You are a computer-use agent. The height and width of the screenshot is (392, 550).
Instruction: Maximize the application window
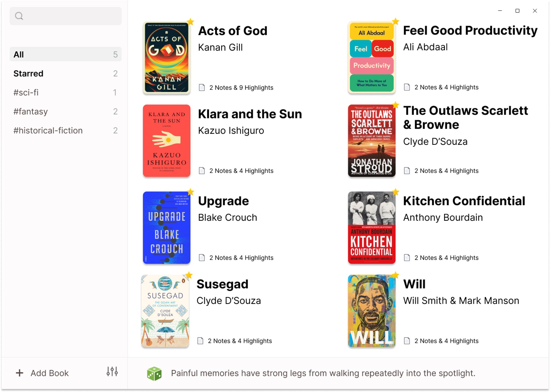[517, 11]
